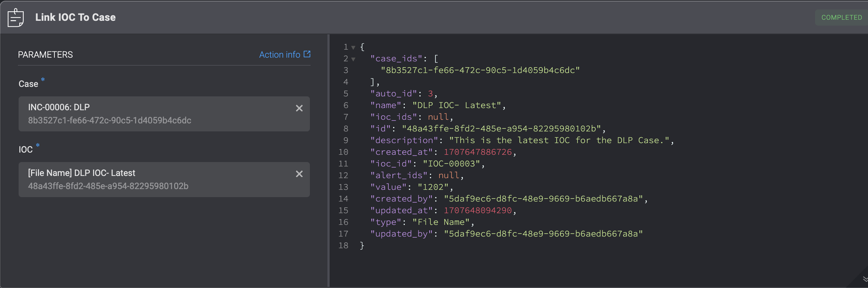This screenshot has height=288, width=868.
Task: Click the "updated_by" line in JSON
Action: [x=507, y=234]
